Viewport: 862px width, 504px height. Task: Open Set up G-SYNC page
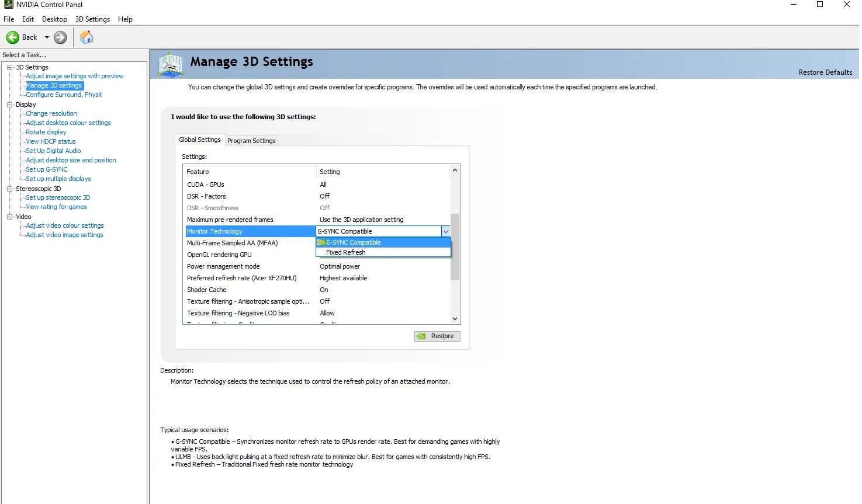47,169
